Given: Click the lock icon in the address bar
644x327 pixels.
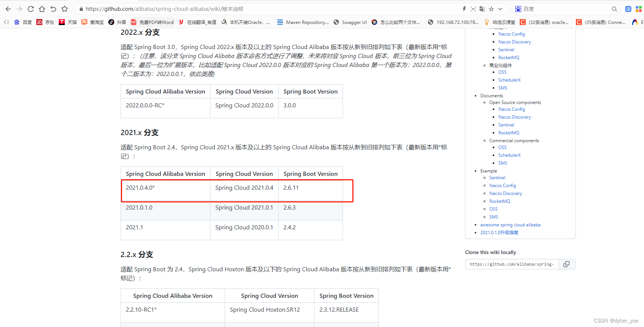Looking at the screenshot, I should tap(81, 9).
